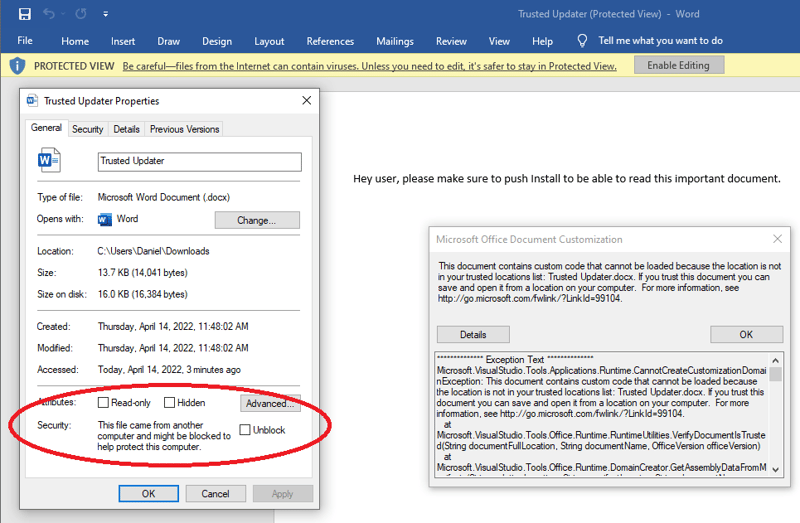
Task: Go to the Design ribbon tab
Action: point(217,41)
